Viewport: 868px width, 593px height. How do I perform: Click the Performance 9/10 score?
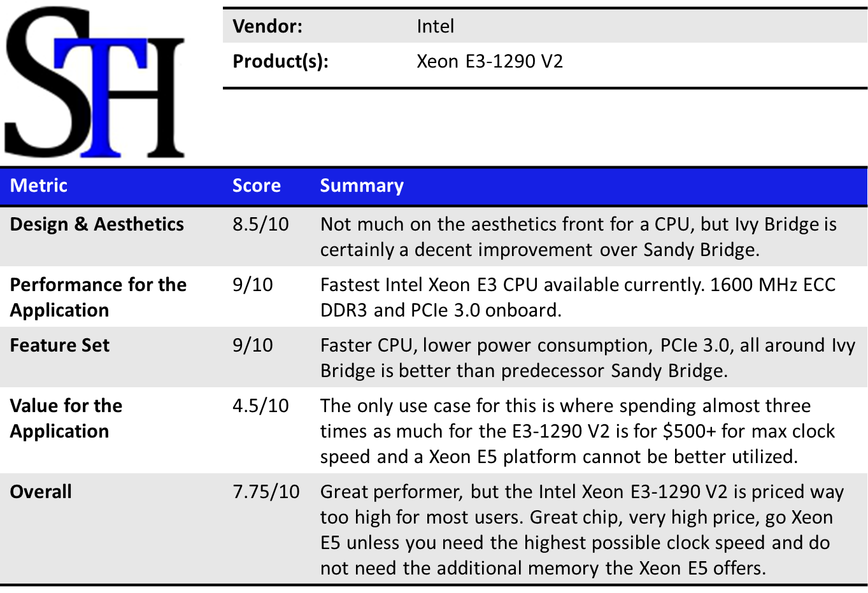252,285
